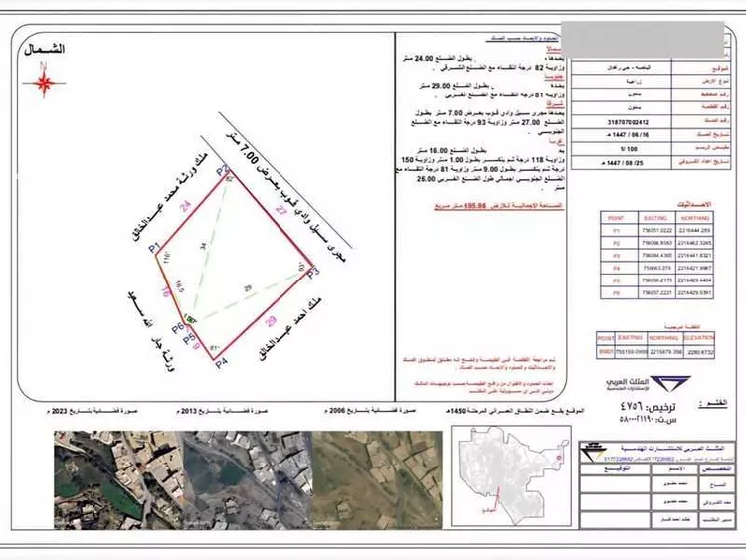The width and height of the screenshot is (746, 560).
Task: Click neighbor label ملك ورثة محمد عبدالخالق
Action: (x=170, y=196)
